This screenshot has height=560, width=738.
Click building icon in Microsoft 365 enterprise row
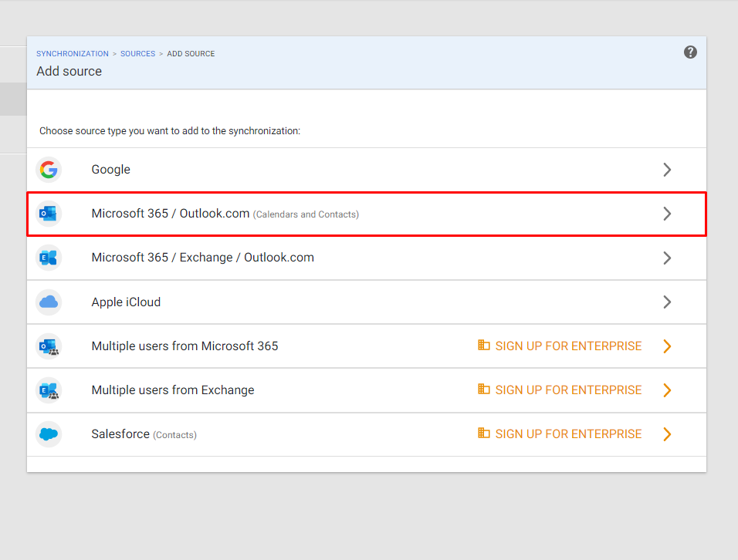coord(484,345)
